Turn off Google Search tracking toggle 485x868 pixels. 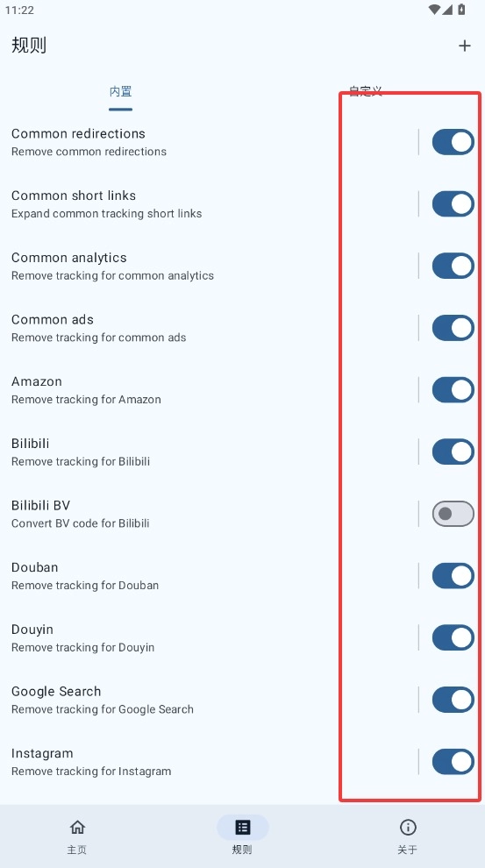coord(453,700)
